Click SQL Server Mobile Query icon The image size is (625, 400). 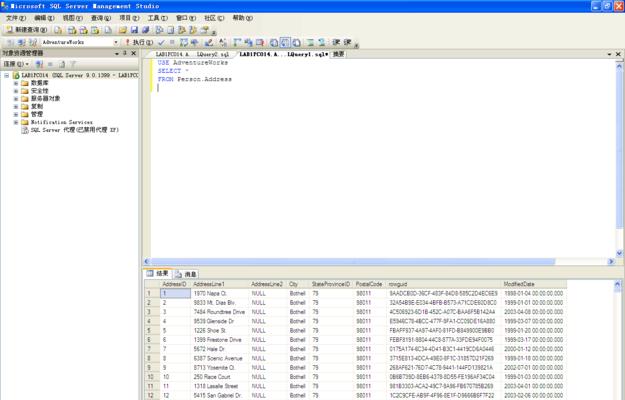(108, 30)
